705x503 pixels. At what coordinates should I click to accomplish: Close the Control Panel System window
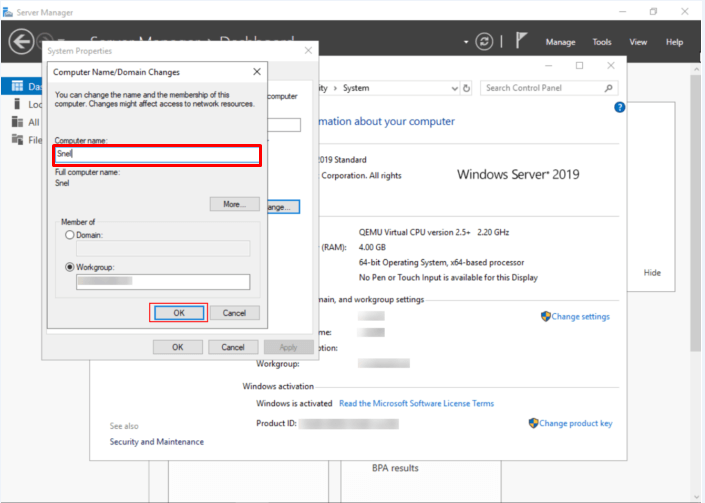click(x=611, y=66)
